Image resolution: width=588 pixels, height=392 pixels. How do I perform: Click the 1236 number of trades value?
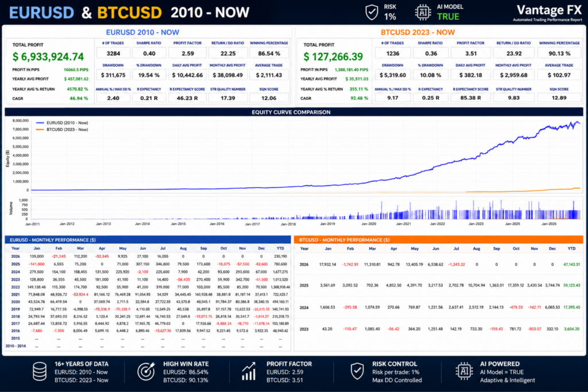tap(393, 53)
